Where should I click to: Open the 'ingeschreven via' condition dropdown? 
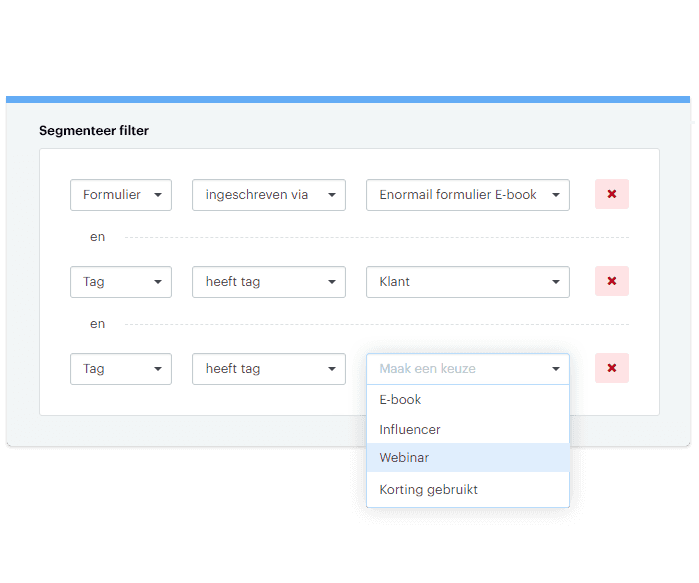click(x=269, y=195)
